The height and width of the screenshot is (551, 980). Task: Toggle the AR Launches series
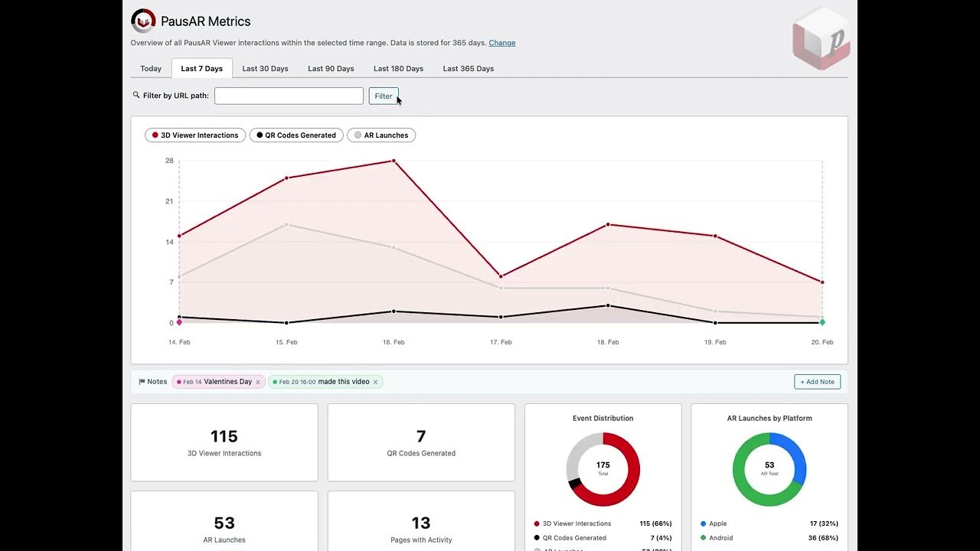pyautogui.click(x=381, y=135)
